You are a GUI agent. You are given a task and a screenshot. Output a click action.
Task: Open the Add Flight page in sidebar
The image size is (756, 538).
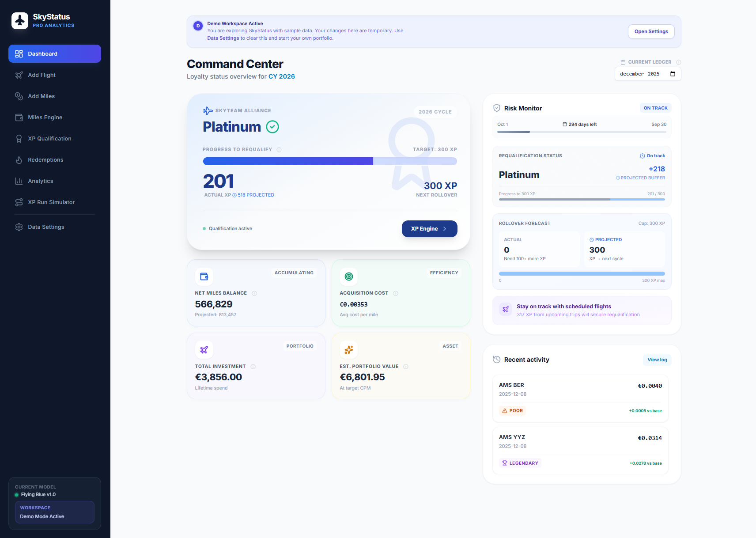pyautogui.click(x=55, y=75)
